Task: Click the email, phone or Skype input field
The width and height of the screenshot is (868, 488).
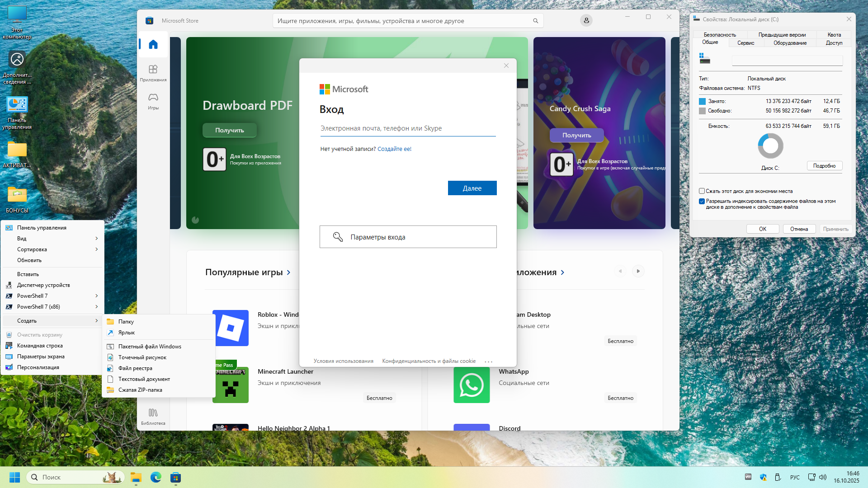Action: pyautogui.click(x=407, y=128)
